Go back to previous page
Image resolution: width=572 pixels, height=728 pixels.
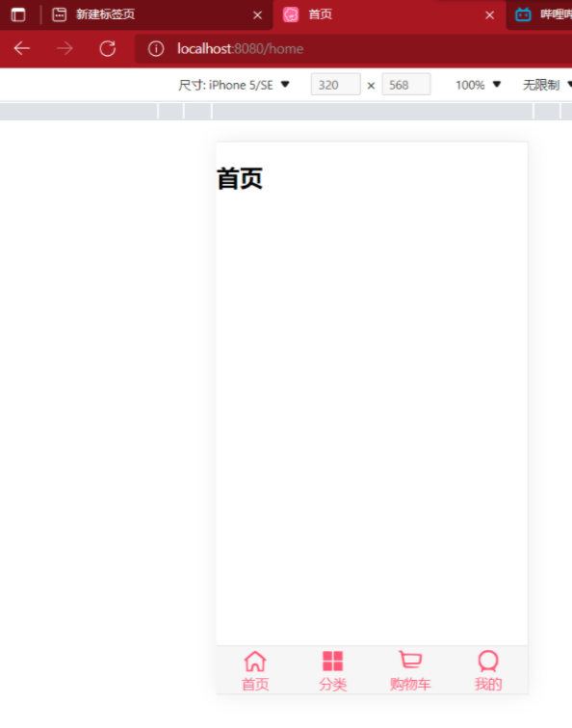[x=22, y=48]
